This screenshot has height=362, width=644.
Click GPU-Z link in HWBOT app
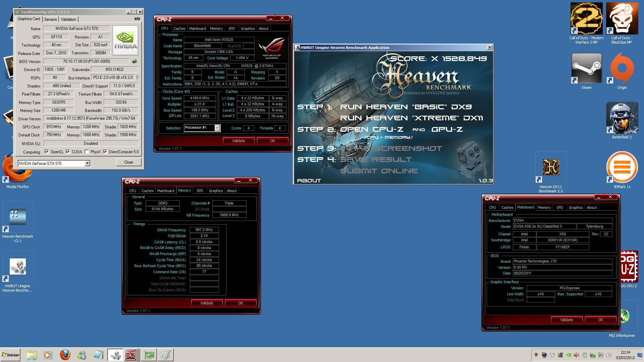(x=447, y=129)
